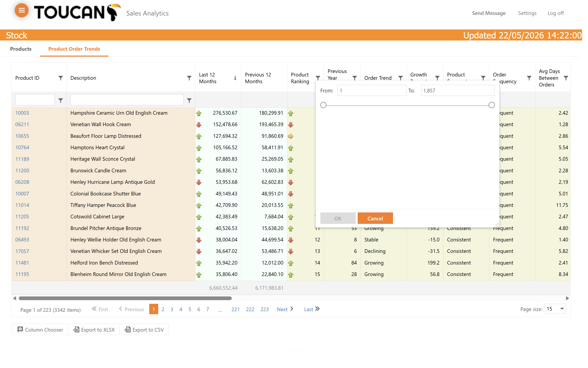Cancel the range filter popup

coord(375,218)
